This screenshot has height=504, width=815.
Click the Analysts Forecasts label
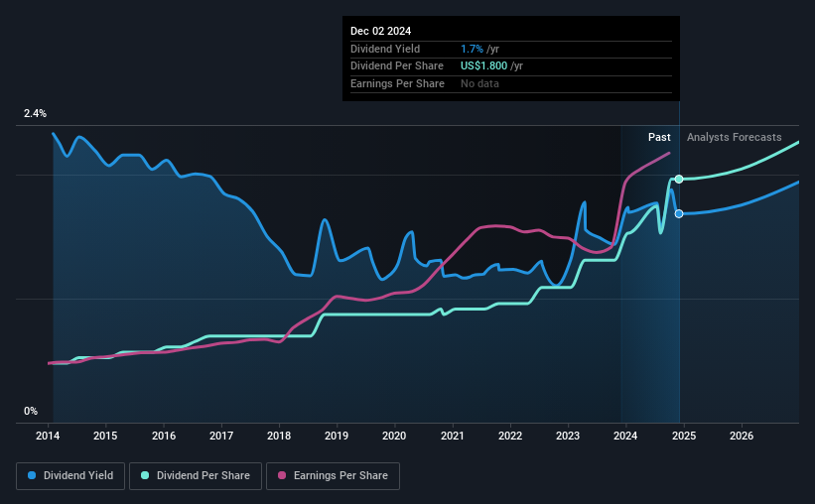pos(734,137)
